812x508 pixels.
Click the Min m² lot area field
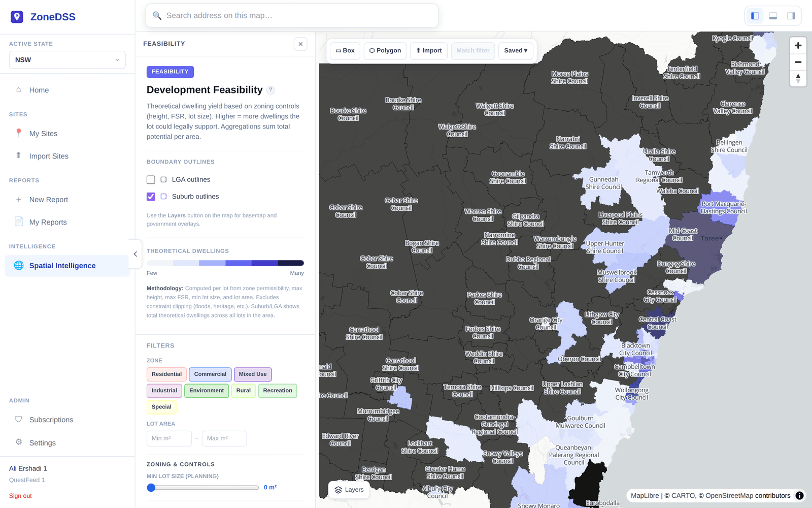click(169, 438)
